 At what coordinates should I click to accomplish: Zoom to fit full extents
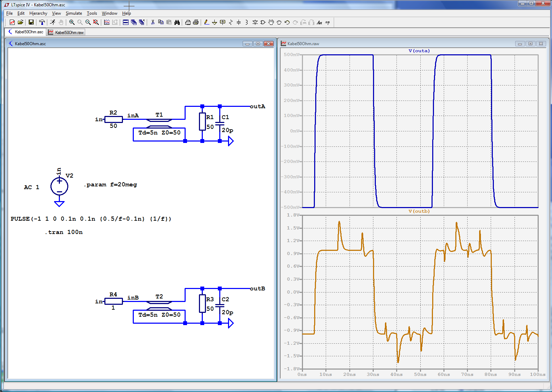[96, 22]
